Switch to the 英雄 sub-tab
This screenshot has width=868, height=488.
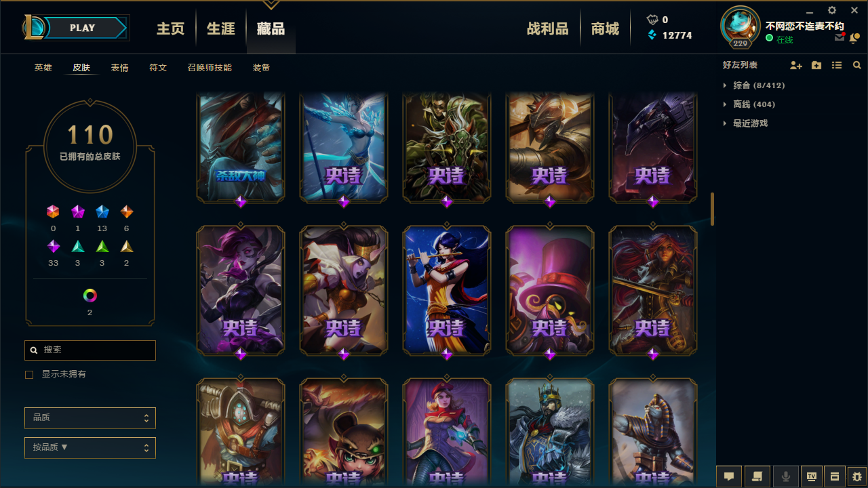click(43, 68)
